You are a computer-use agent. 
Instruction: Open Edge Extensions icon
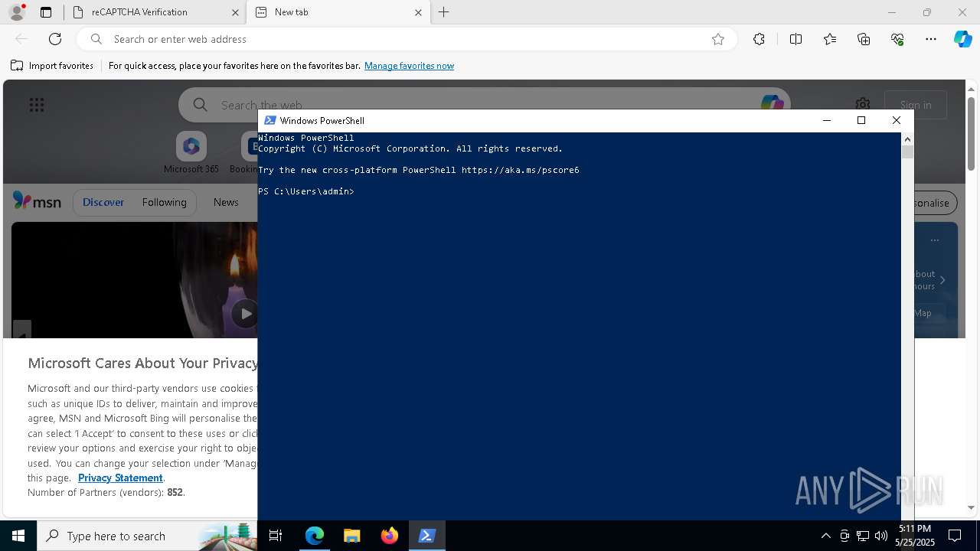pos(759,39)
